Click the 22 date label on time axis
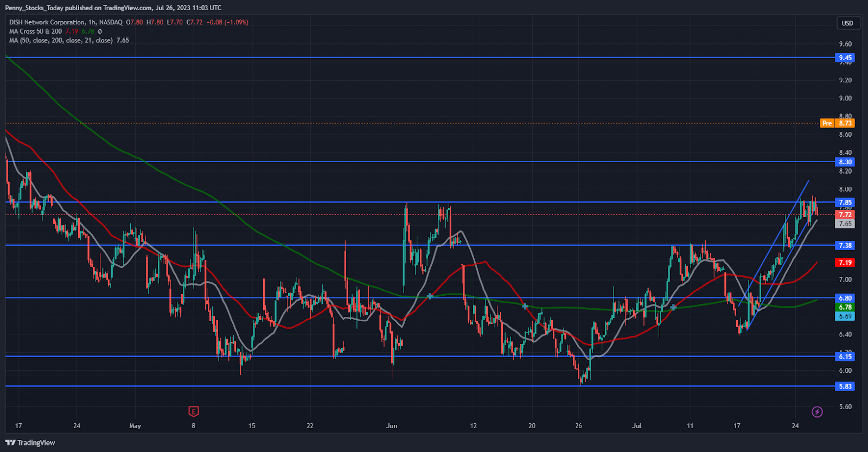The image size is (868, 452). coord(310,426)
